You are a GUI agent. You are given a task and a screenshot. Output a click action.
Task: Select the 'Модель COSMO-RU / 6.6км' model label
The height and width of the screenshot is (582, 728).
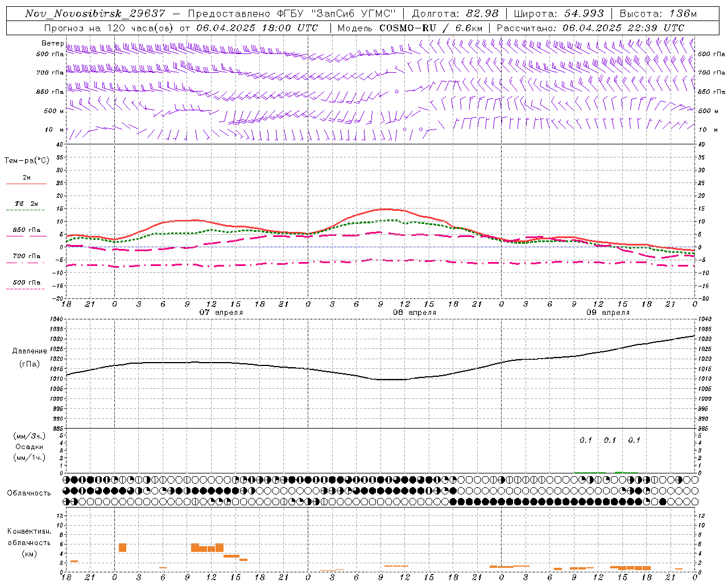(409, 28)
